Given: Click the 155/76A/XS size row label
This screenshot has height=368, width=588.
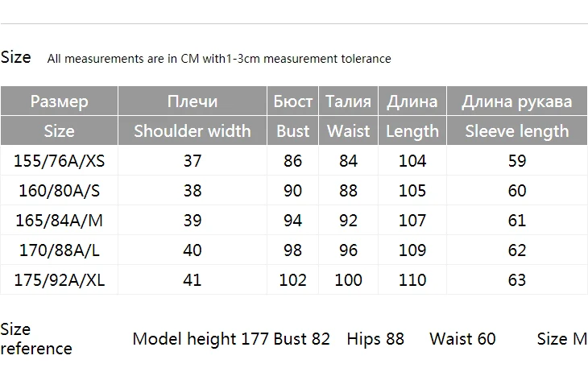Looking at the screenshot, I should (x=60, y=161).
